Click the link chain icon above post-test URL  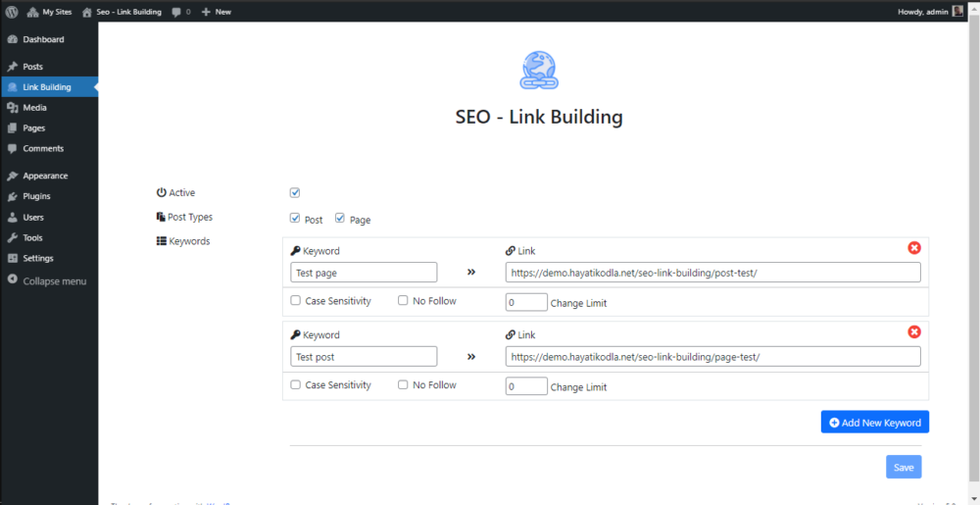(x=510, y=251)
